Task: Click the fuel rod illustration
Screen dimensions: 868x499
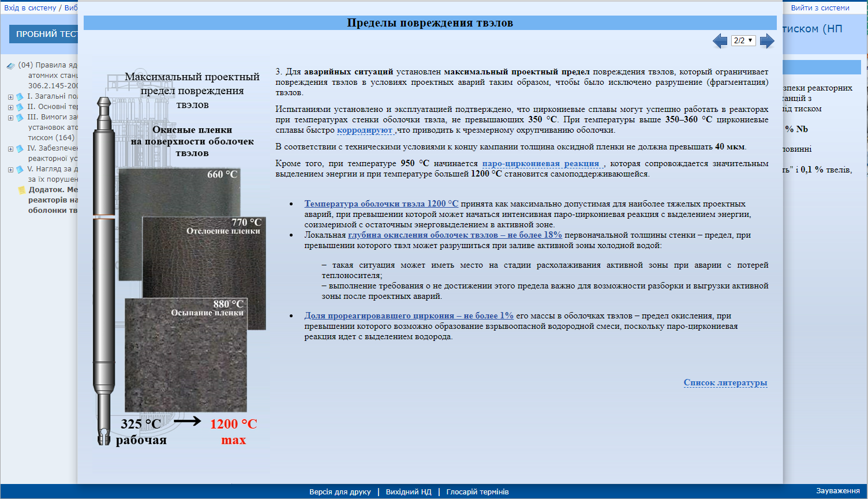Action: (x=104, y=271)
